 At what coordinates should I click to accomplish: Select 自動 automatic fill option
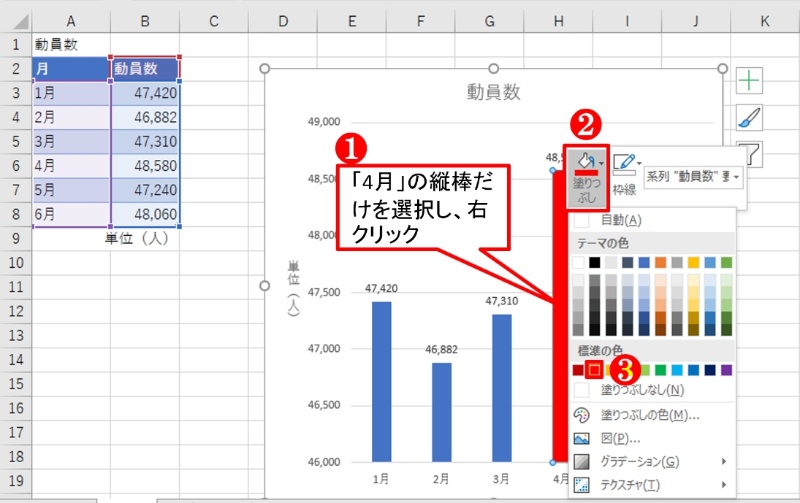click(x=620, y=220)
